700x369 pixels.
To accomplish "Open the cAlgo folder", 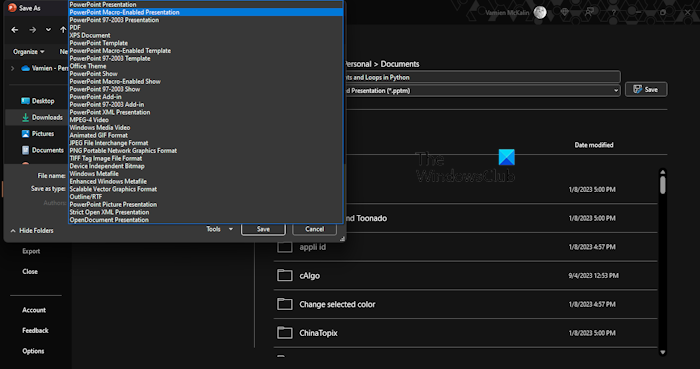I will tap(466, 276).
